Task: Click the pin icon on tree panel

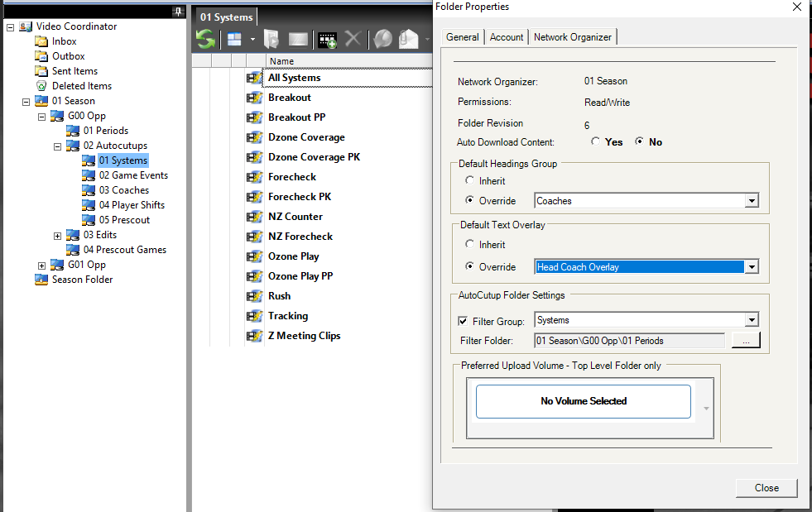Action: (x=178, y=12)
